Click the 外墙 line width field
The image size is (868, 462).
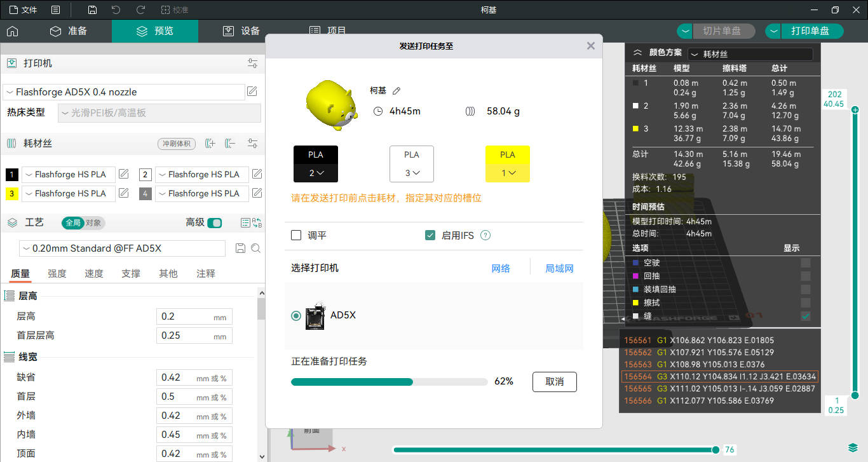pos(194,416)
